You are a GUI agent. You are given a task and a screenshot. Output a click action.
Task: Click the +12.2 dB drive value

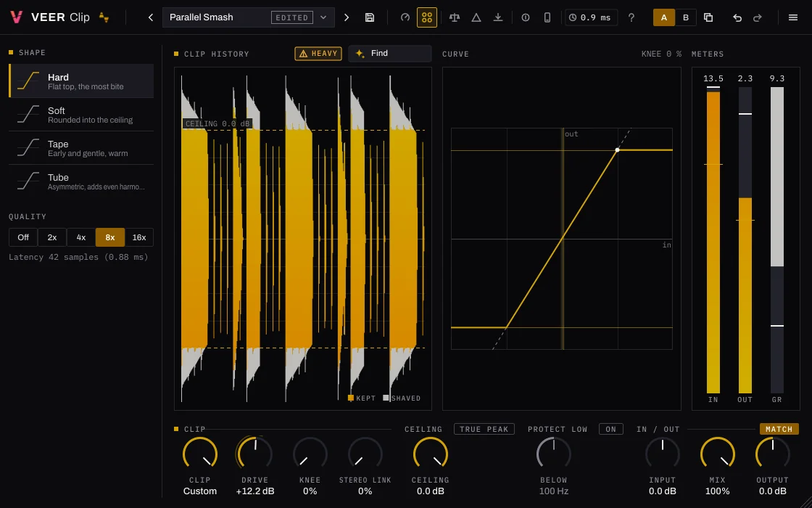point(254,491)
